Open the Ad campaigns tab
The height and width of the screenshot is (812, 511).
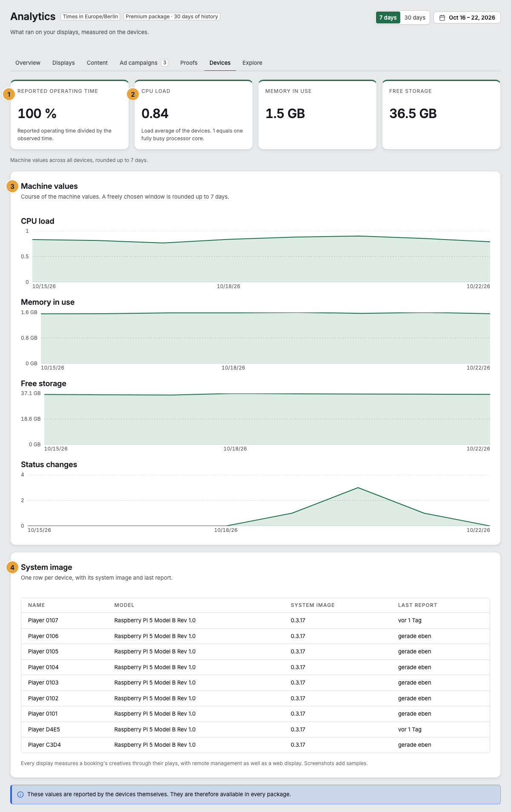[144, 63]
